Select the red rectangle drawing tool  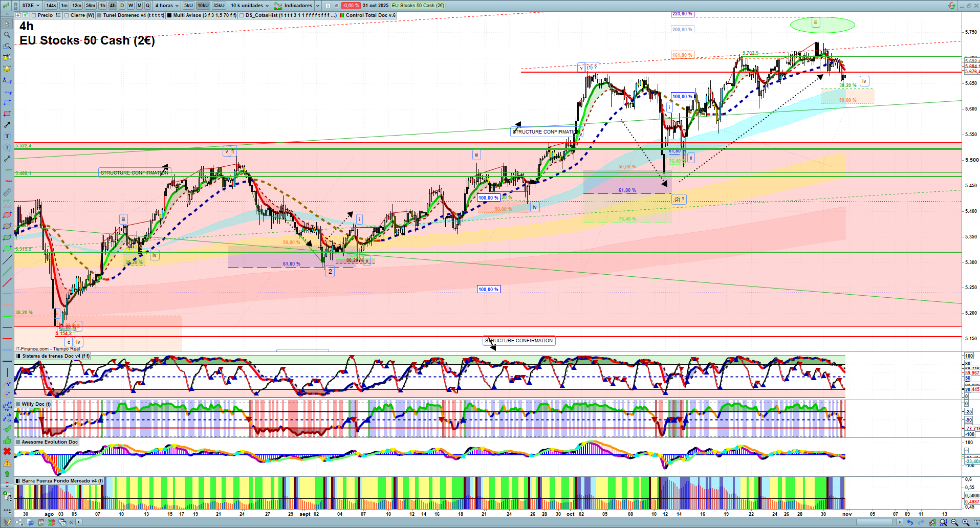(x=7, y=114)
